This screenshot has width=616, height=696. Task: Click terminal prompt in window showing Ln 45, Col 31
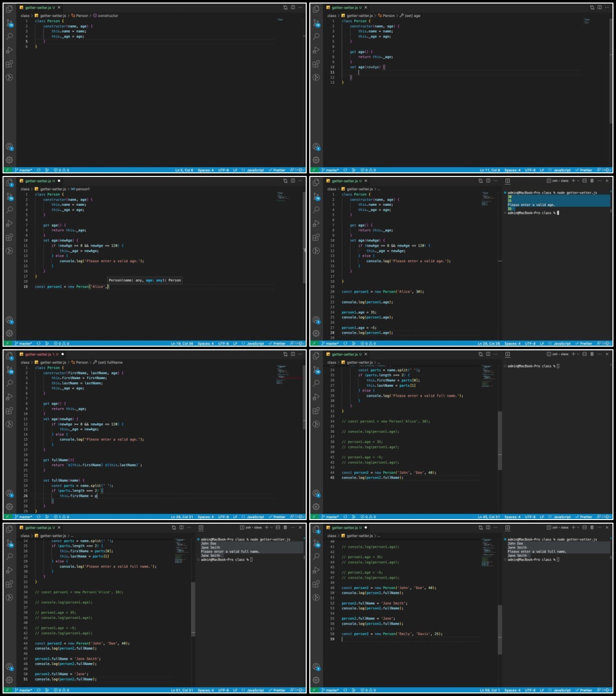(x=533, y=366)
